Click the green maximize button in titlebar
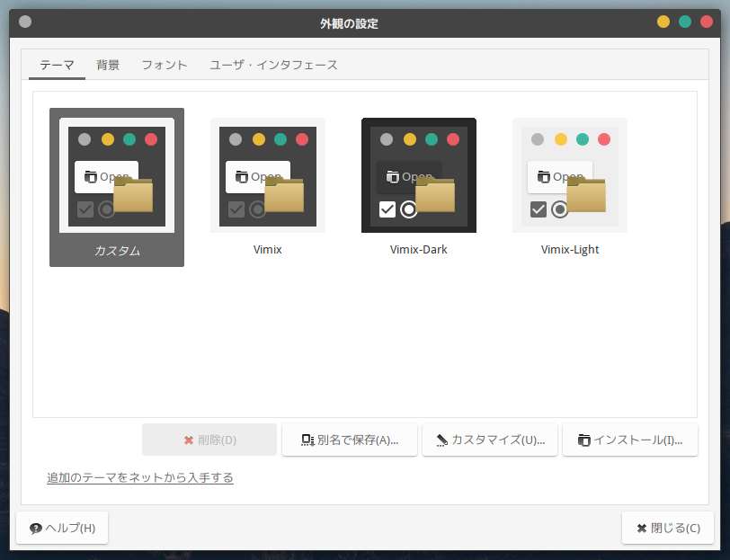The height and width of the screenshot is (560, 730). tap(685, 22)
